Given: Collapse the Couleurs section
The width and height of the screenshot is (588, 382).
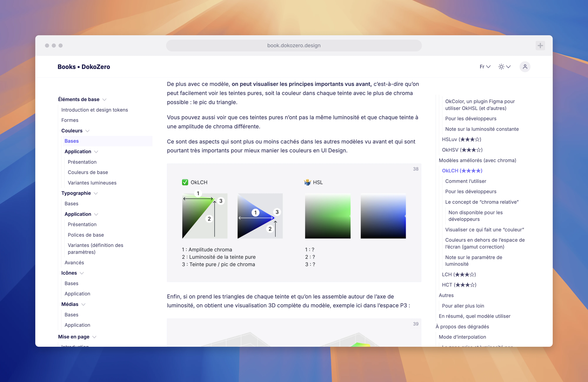Looking at the screenshot, I should click(87, 131).
